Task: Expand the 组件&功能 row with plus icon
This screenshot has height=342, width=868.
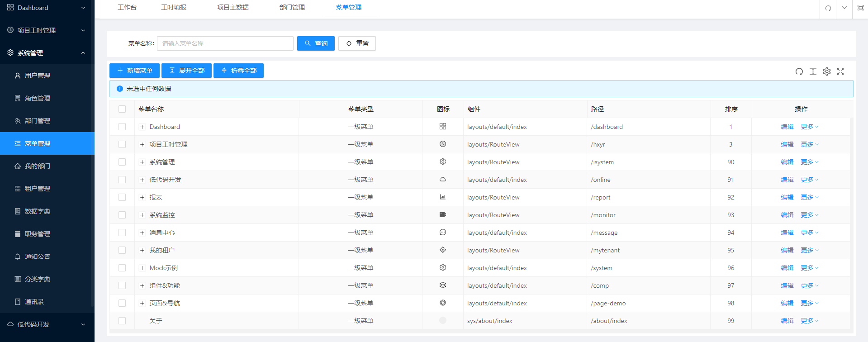Action: point(142,285)
